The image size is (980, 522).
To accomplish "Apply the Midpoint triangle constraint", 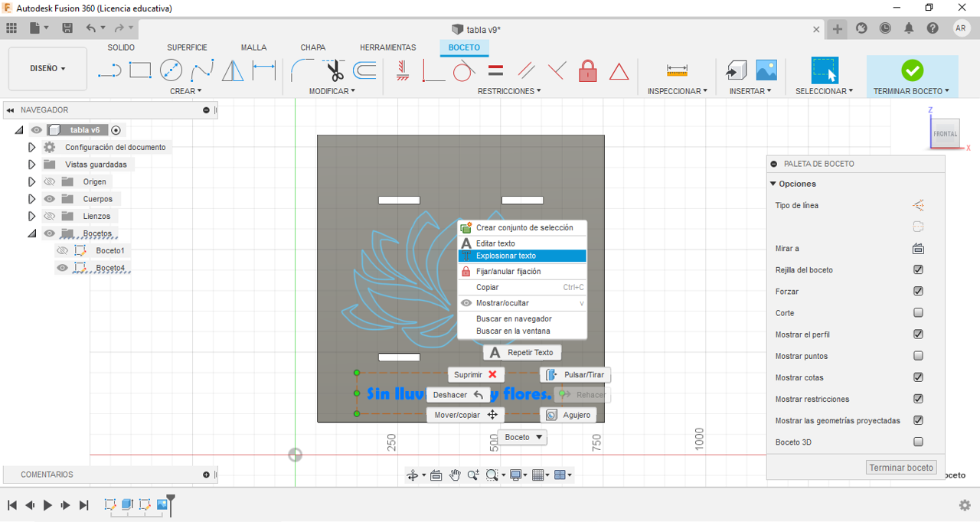I will pyautogui.click(x=619, y=72).
